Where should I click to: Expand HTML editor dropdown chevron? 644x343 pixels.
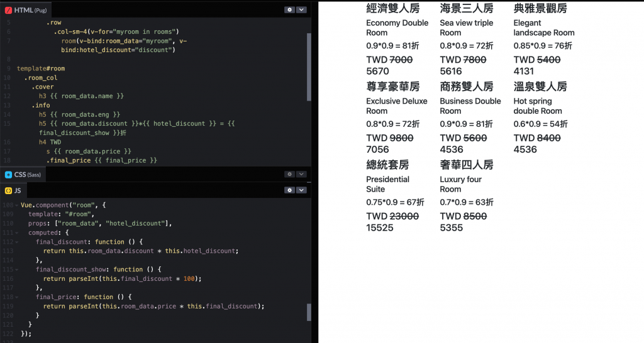pyautogui.click(x=301, y=9)
